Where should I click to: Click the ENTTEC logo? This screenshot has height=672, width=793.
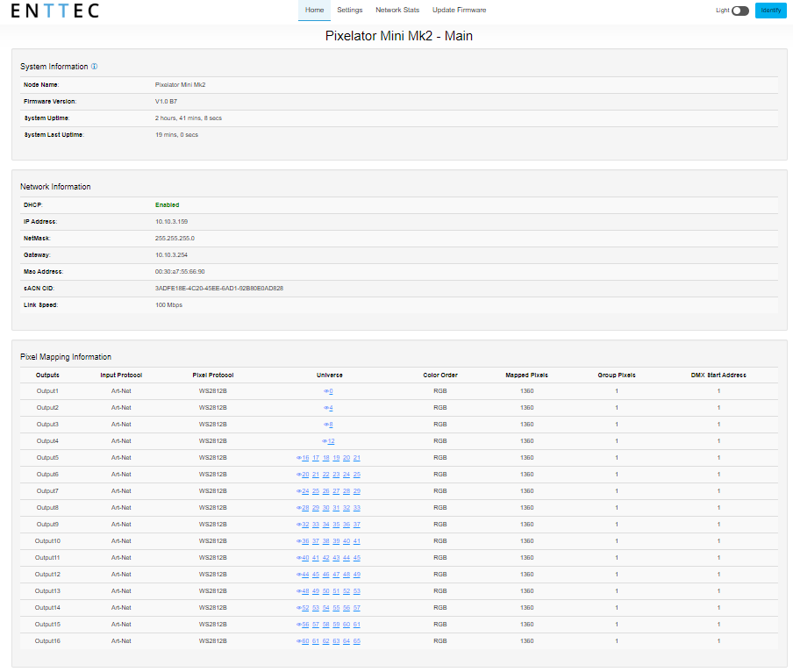[54, 11]
